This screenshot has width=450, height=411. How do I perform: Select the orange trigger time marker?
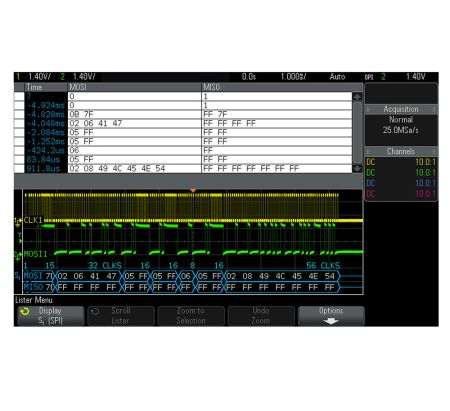193,190
